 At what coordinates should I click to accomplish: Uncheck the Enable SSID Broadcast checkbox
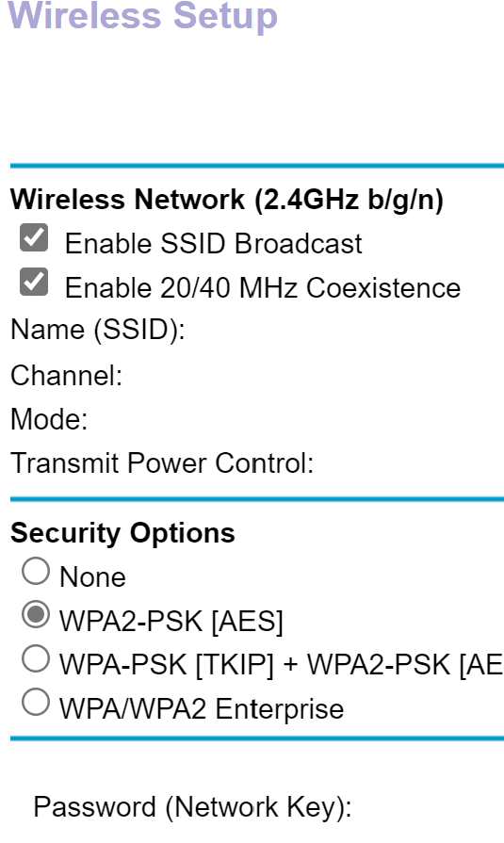34,237
